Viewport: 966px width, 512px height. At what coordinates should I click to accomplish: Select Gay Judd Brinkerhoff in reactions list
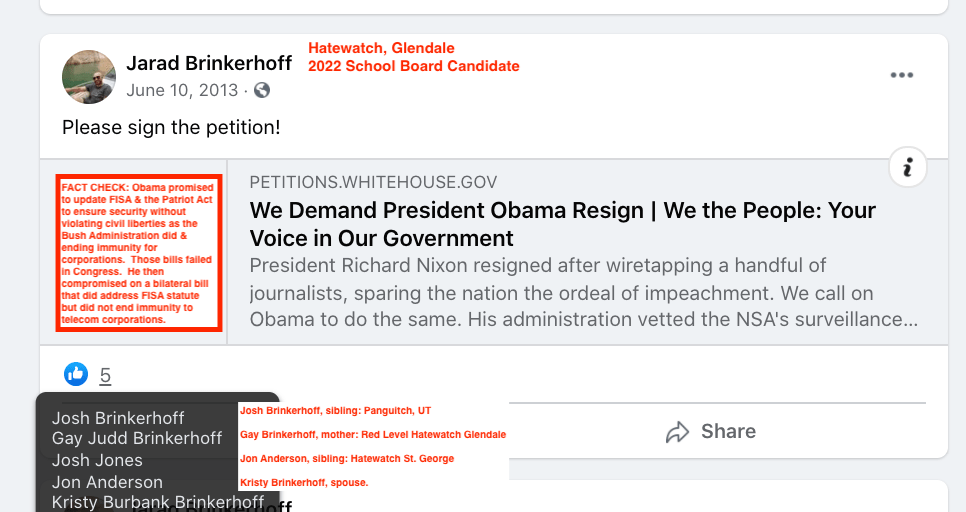click(137, 438)
